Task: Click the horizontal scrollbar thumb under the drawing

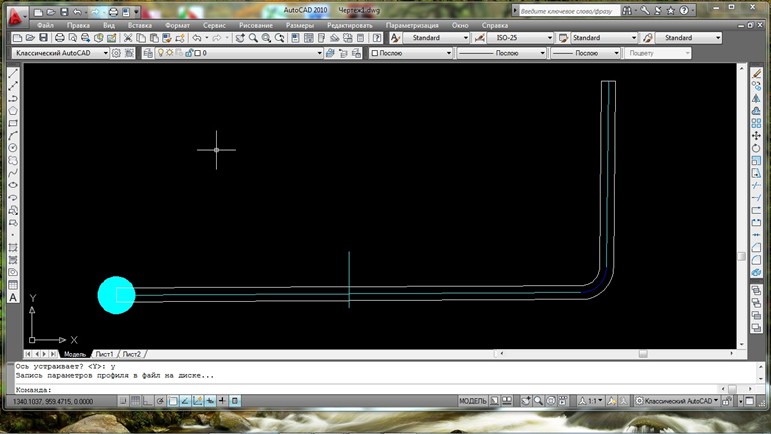Action: click(643, 354)
